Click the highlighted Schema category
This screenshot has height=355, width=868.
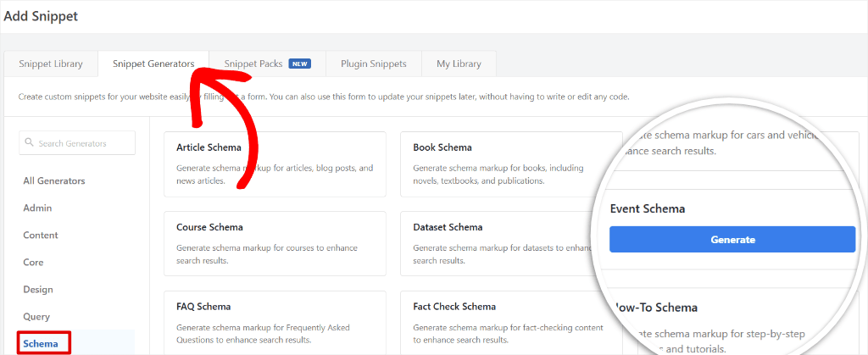click(x=41, y=343)
